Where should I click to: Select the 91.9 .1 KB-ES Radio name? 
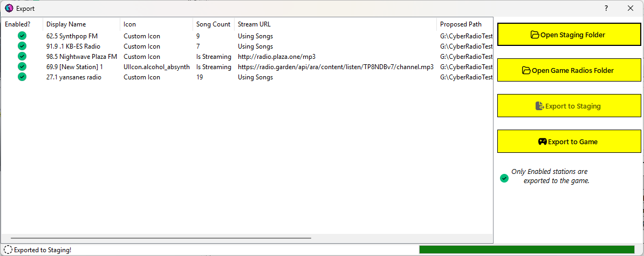coord(73,46)
